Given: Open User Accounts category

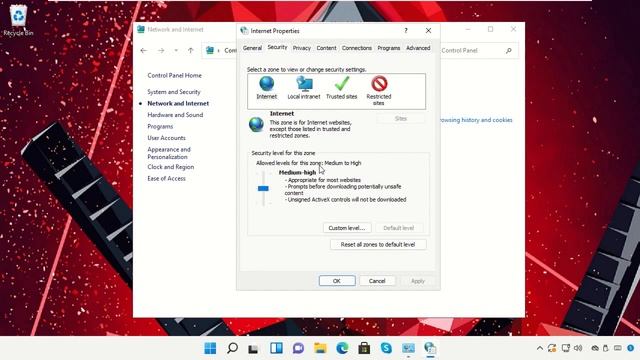Looking at the screenshot, I should (166, 138).
